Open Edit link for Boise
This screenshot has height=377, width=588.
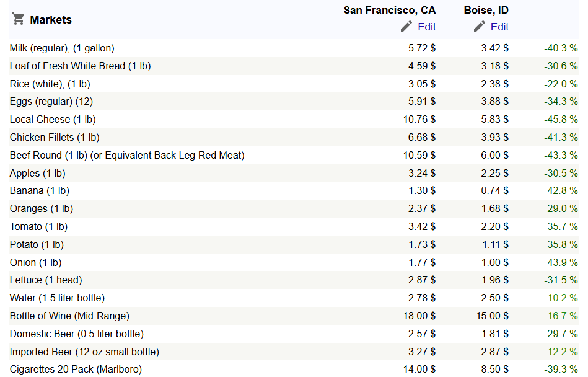(x=499, y=27)
